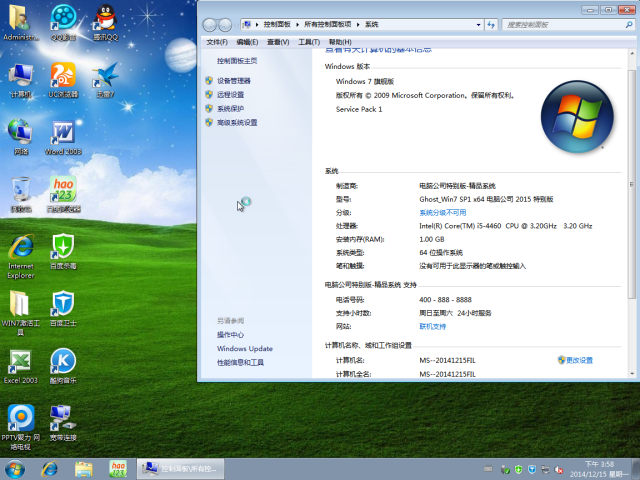Go back with the navigation back arrow
The image size is (640, 480).
tap(210, 25)
